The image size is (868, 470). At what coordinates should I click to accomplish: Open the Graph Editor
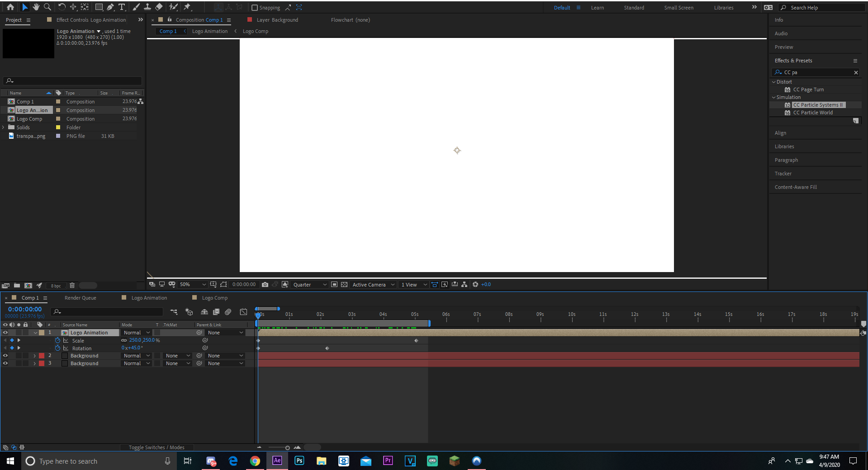243,312
